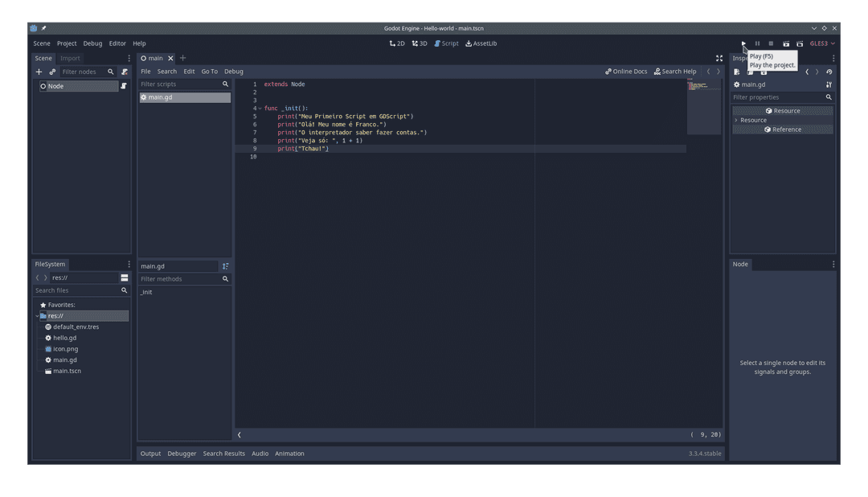Click the Play Scene clapperboard icon
Image resolution: width=868 pixels, height=497 pixels.
[x=786, y=43]
